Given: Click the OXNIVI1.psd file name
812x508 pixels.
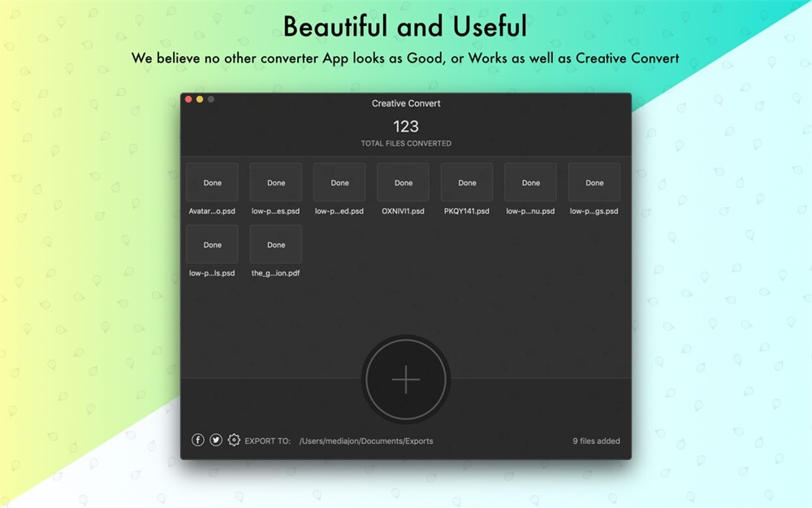Looking at the screenshot, I should click(403, 211).
